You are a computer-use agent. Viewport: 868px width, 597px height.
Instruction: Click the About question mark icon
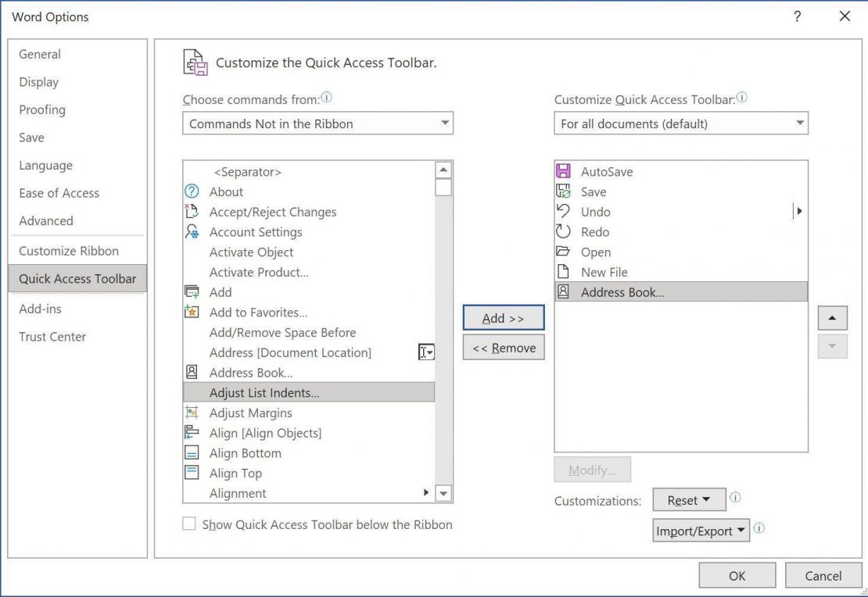[x=192, y=191]
